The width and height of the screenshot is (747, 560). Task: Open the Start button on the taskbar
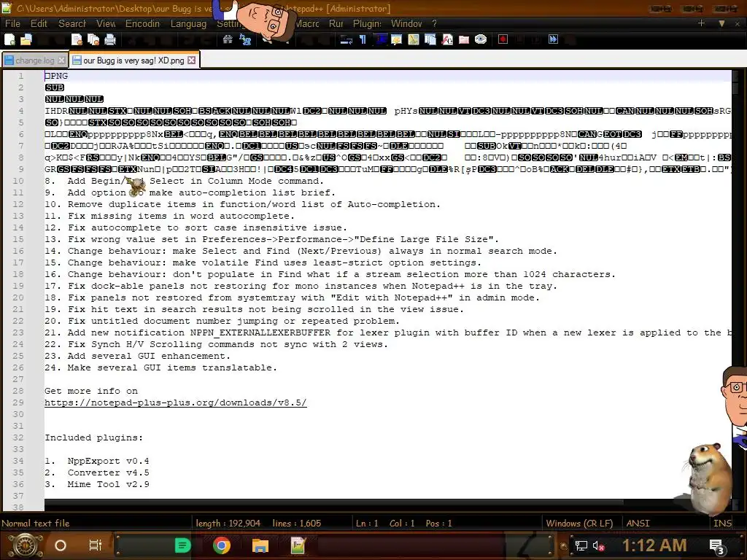(26, 545)
